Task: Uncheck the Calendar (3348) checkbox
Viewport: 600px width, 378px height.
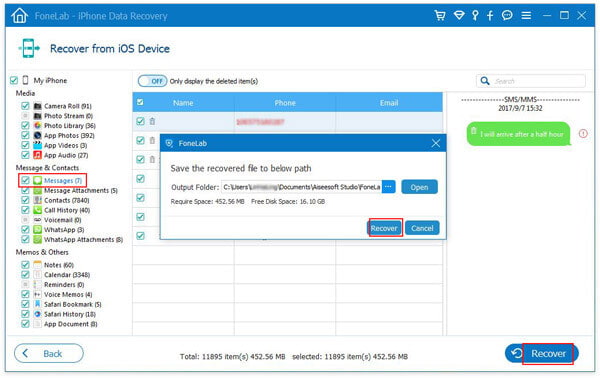Action: (25, 275)
